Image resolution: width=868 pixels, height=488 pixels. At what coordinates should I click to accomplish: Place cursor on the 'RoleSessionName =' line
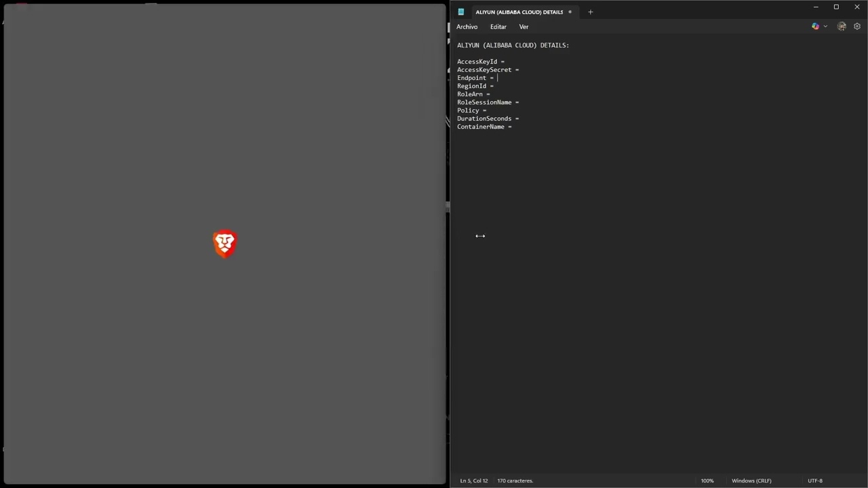(488, 102)
